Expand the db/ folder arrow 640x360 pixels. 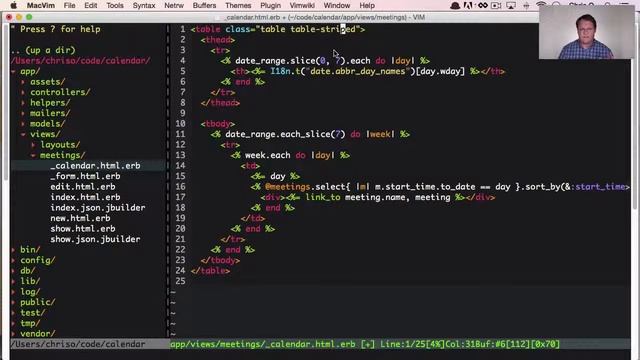point(14,271)
